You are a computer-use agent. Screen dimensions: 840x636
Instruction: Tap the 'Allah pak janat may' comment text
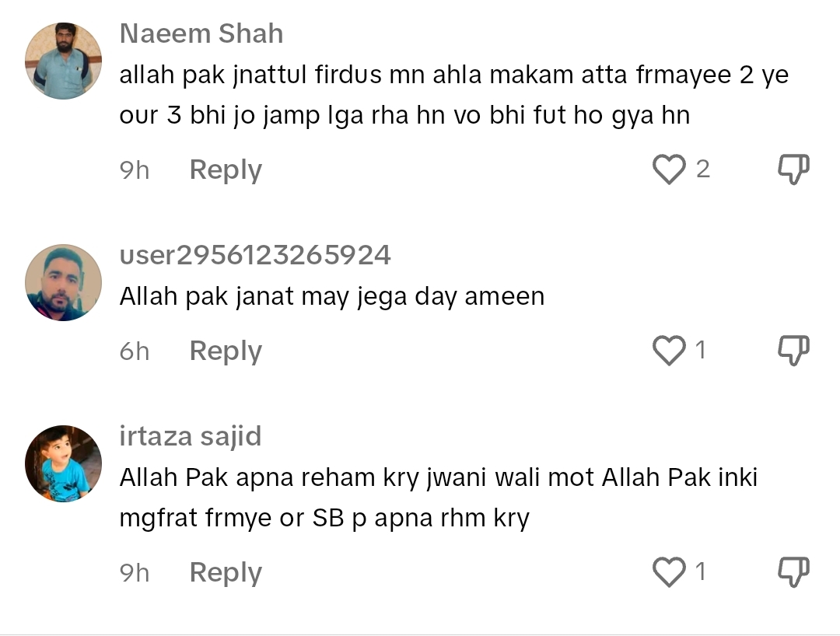(331, 296)
